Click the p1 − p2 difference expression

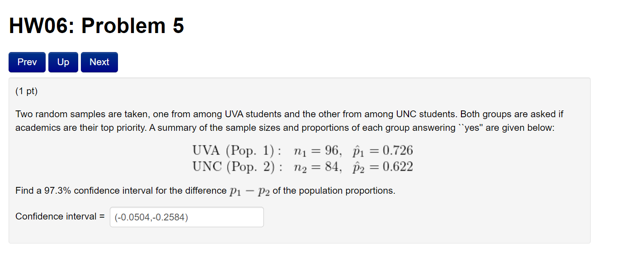click(x=250, y=191)
